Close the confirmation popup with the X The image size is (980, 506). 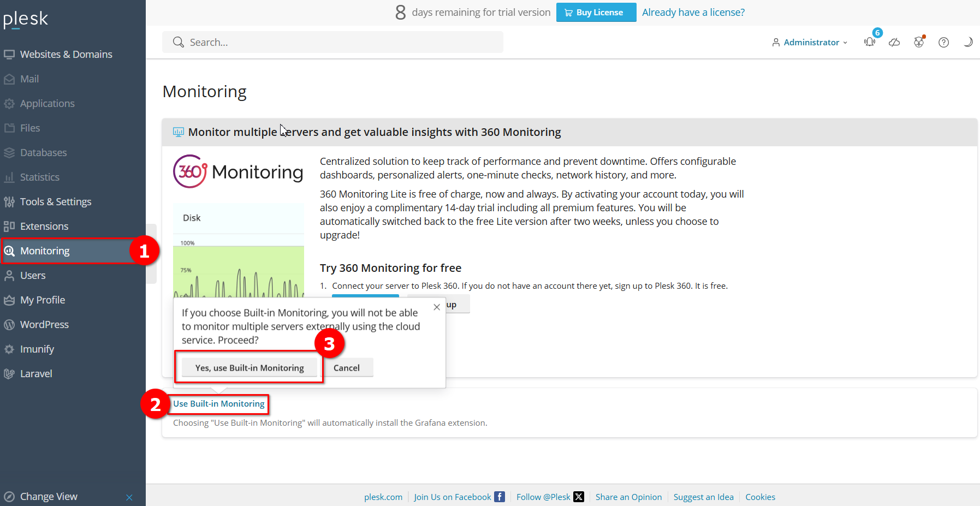pyautogui.click(x=437, y=307)
